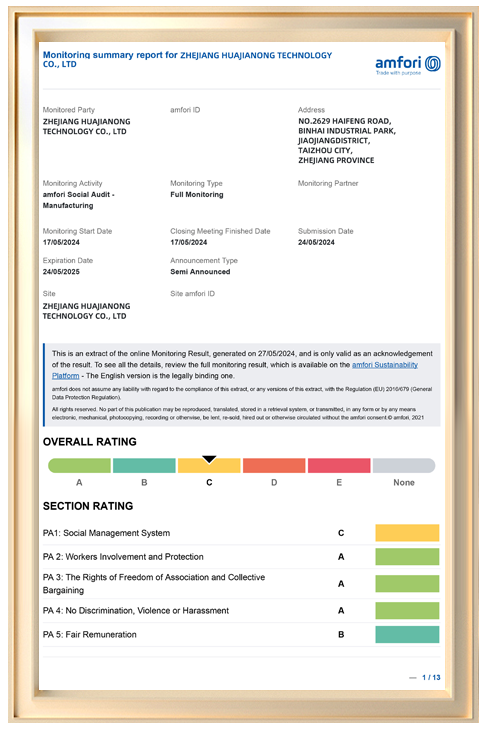
Task: Click 'amfori Social Audit - Manufacturing' value
Action: click(78, 200)
